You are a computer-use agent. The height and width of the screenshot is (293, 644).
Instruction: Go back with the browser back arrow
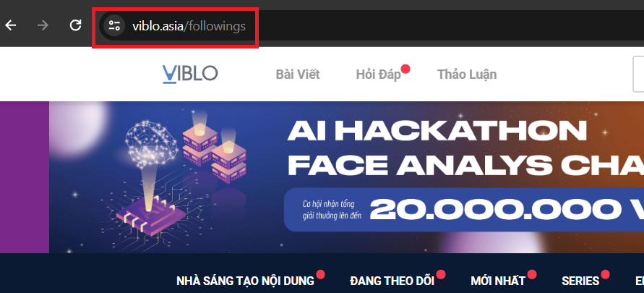click(11, 26)
